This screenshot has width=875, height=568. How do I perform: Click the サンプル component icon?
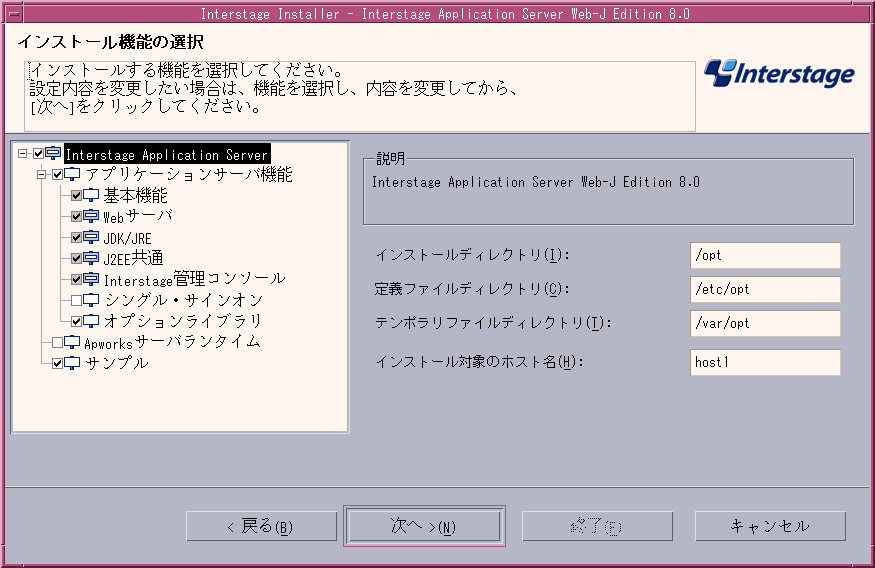point(73,363)
